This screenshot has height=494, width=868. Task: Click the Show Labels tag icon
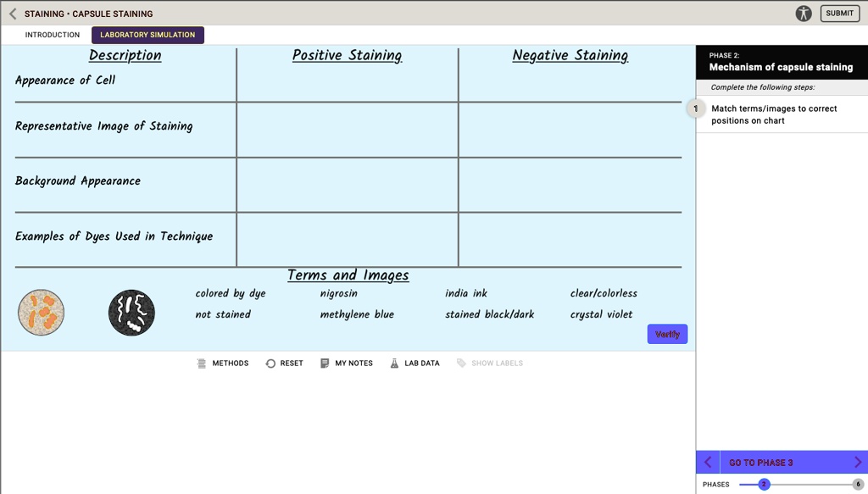(x=462, y=363)
